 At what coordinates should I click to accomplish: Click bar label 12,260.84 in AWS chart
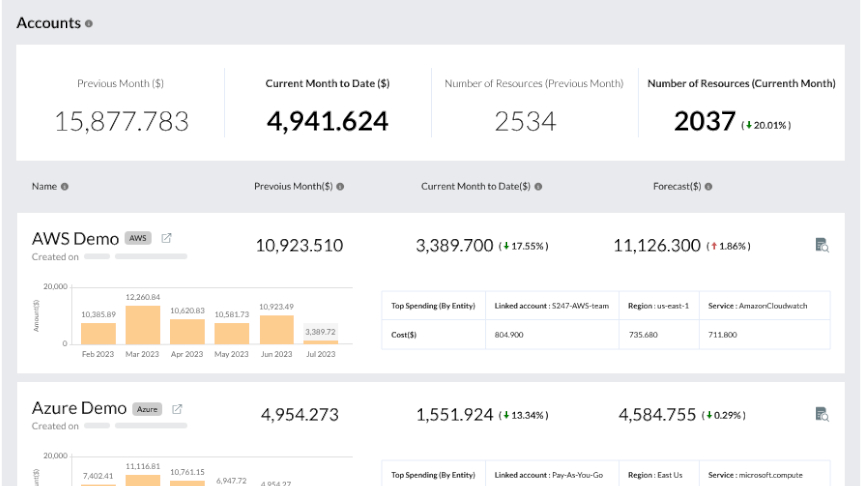(143, 297)
